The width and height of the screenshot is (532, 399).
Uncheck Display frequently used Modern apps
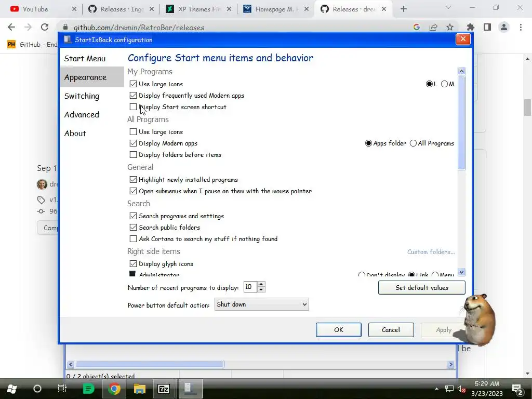click(x=133, y=96)
